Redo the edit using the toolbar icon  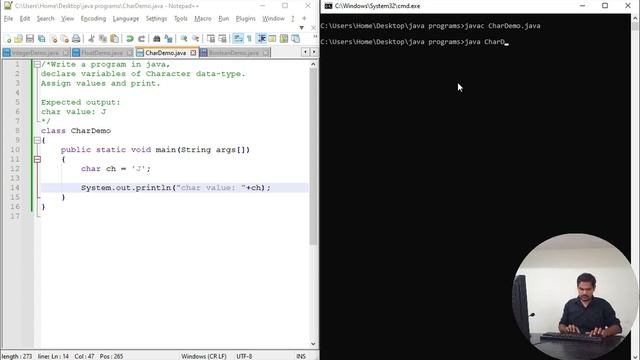pos(141,39)
